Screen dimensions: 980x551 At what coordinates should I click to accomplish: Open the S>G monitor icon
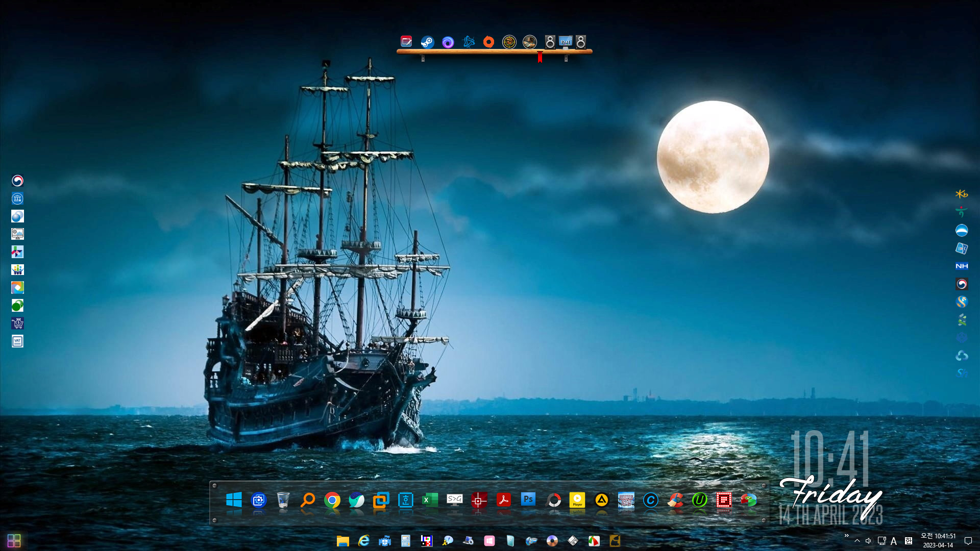pos(454,499)
